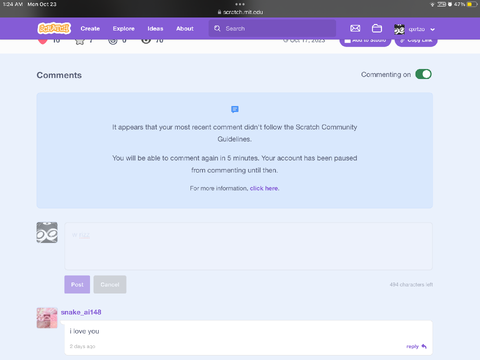
Task: Click the red heart love icon
Action: pyautogui.click(x=43, y=41)
